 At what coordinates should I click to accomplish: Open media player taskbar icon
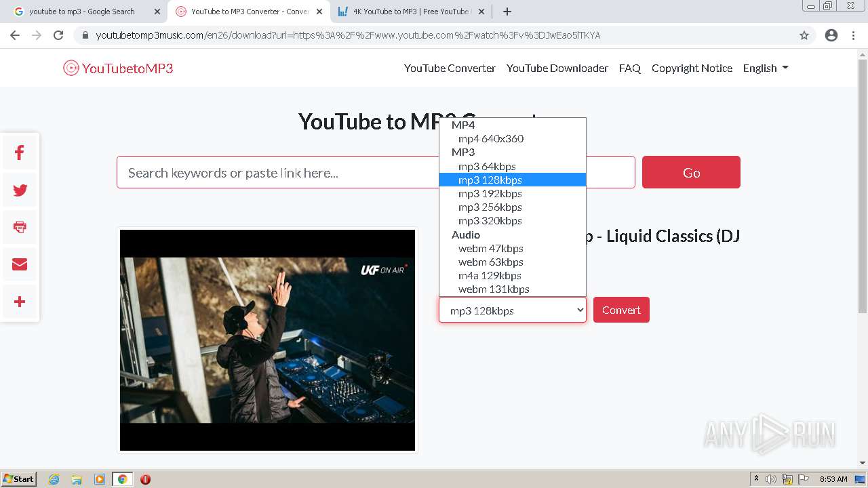[x=100, y=479]
